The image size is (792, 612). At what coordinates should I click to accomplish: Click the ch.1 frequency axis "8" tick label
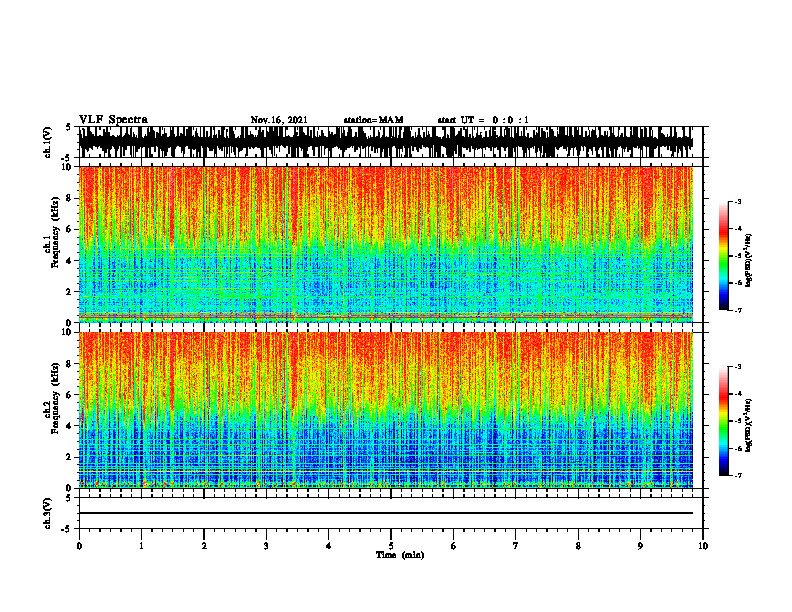(x=69, y=198)
